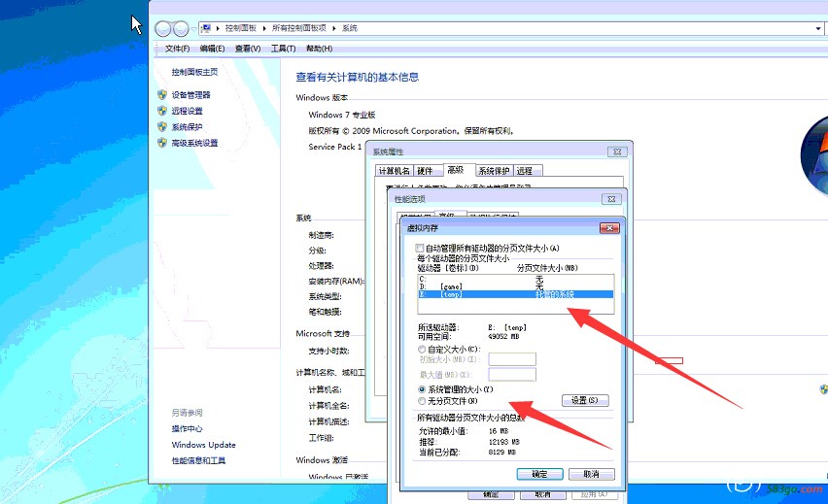Click the 设置(S) button

click(585, 400)
